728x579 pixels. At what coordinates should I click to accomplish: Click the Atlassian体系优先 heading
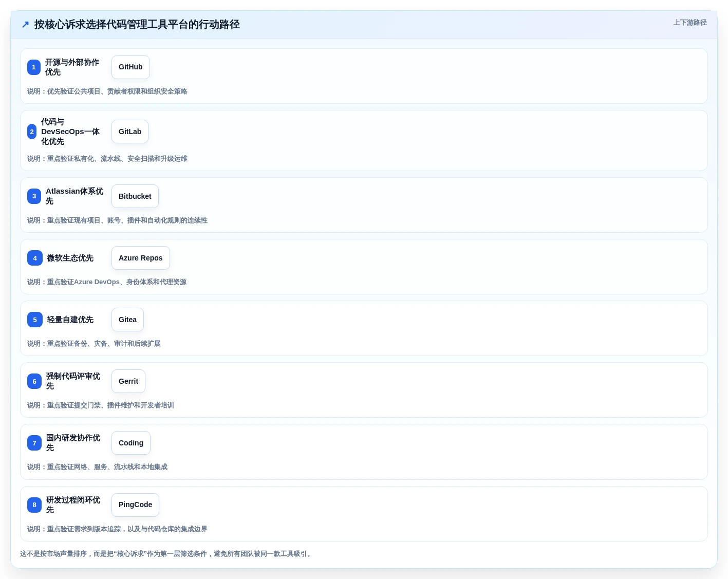[75, 196]
